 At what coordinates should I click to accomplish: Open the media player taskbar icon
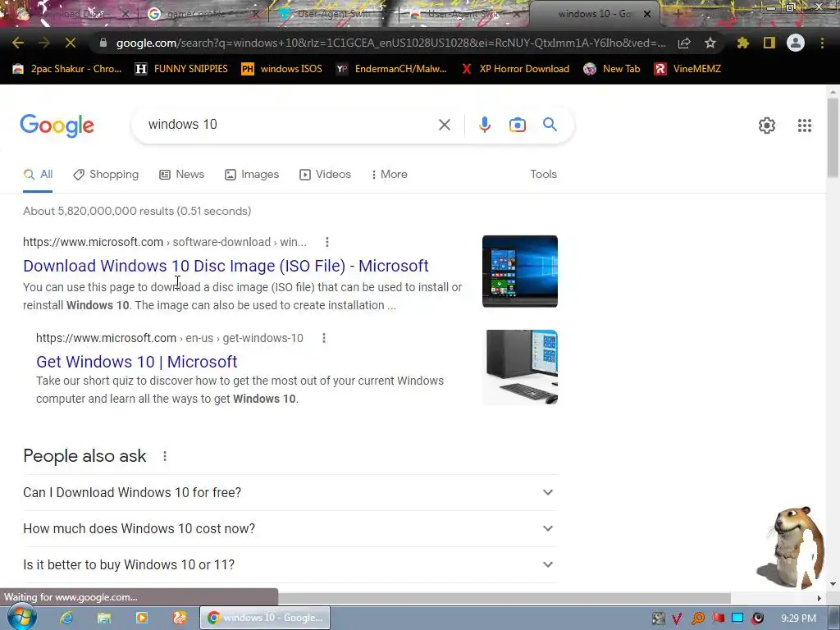click(141, 618)
